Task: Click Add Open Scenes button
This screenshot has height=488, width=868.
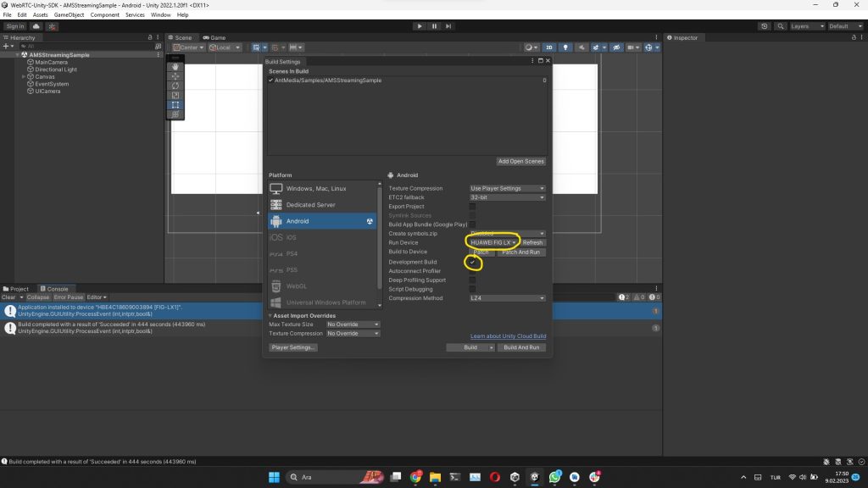Action: [520, 162]
